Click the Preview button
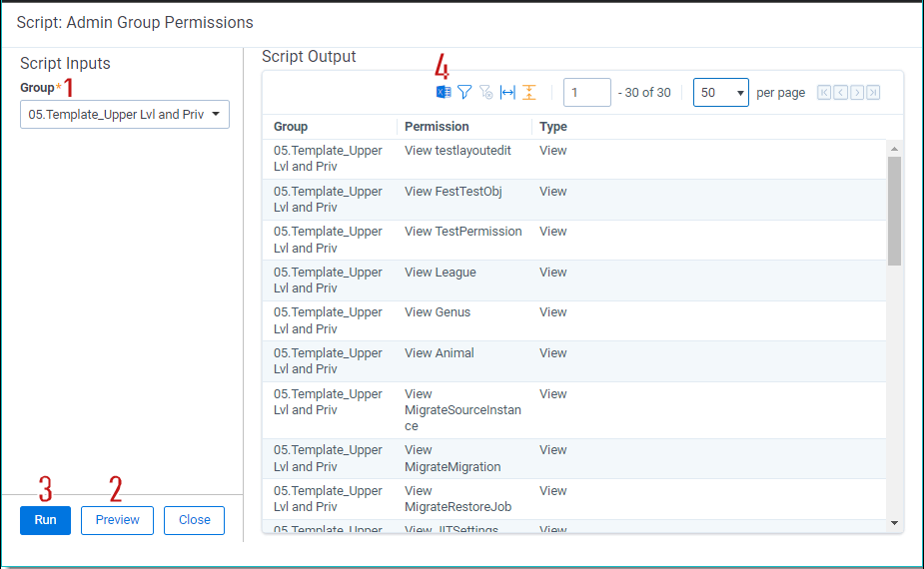This screenshot has width=924, height=569. coord(117,520)
